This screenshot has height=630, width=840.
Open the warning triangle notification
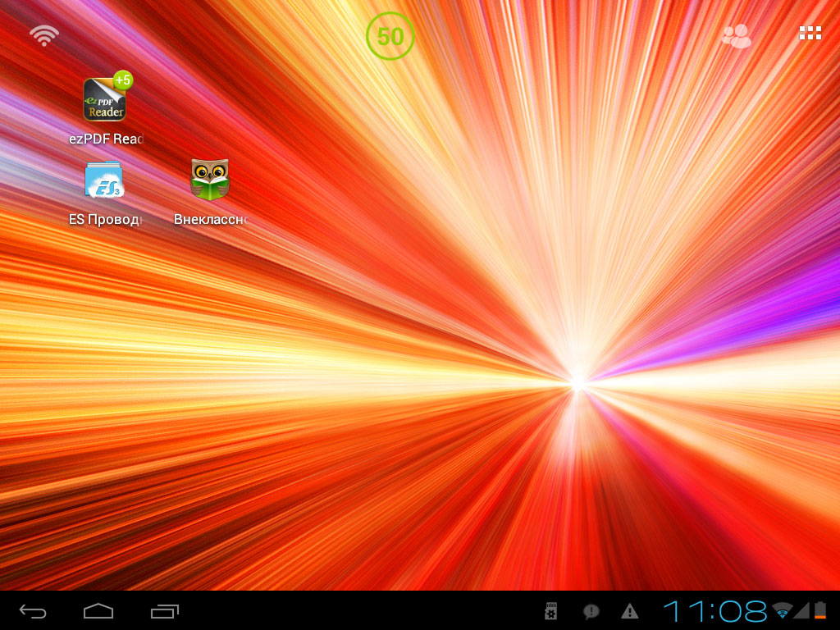tap(629, 610)
